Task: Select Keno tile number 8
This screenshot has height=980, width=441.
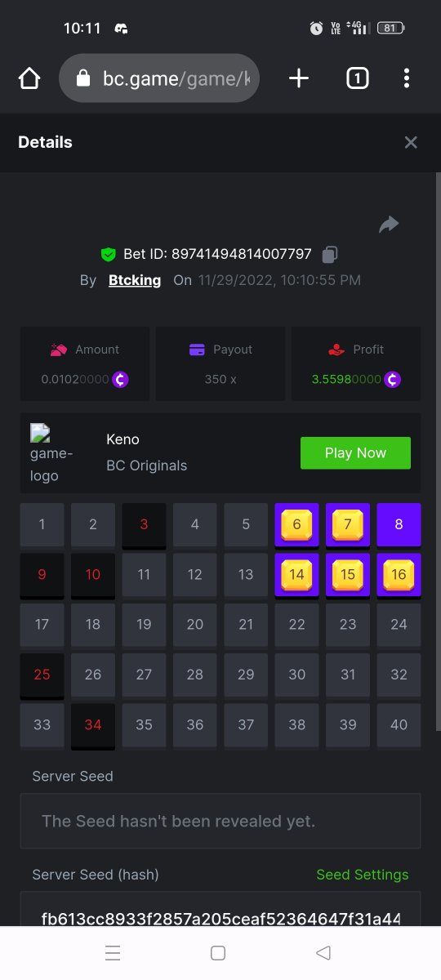Action: pos(399,524)
